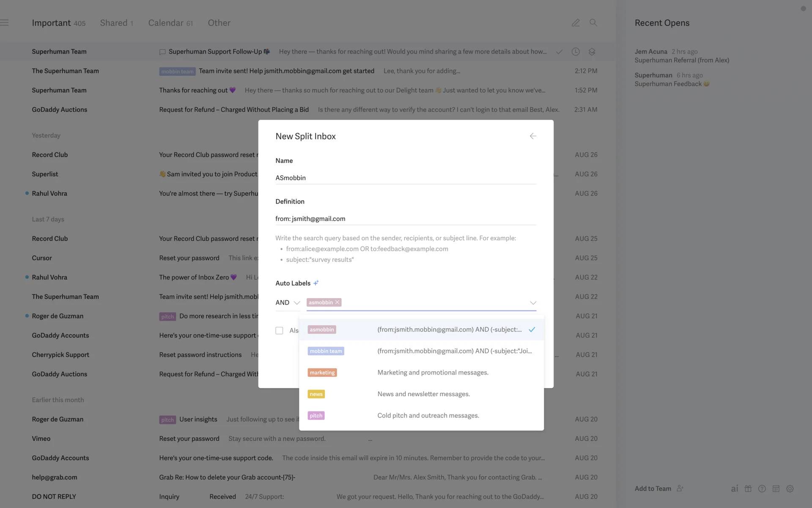Open the hamburger menu icon

[4, 23]
